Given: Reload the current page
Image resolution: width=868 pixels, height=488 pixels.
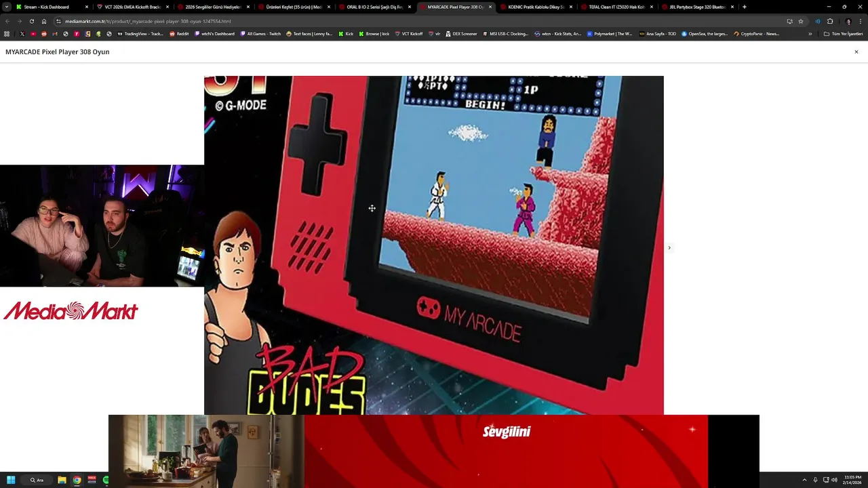Looking at the screenshot, I should click(31, 21).
